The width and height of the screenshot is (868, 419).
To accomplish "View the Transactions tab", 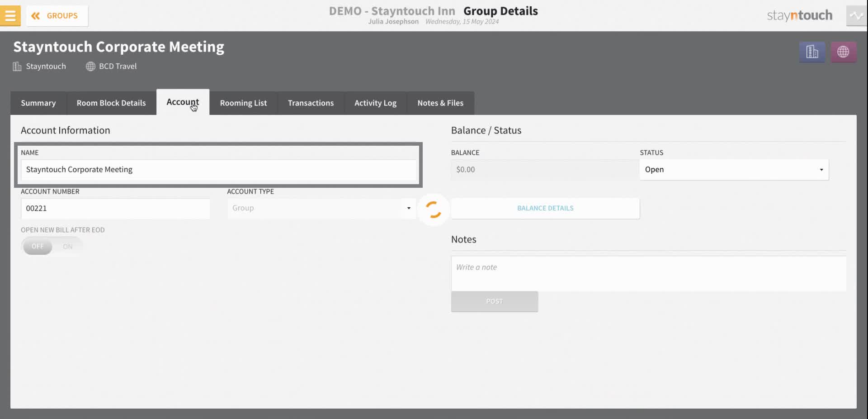I will (x=311, y=103).
